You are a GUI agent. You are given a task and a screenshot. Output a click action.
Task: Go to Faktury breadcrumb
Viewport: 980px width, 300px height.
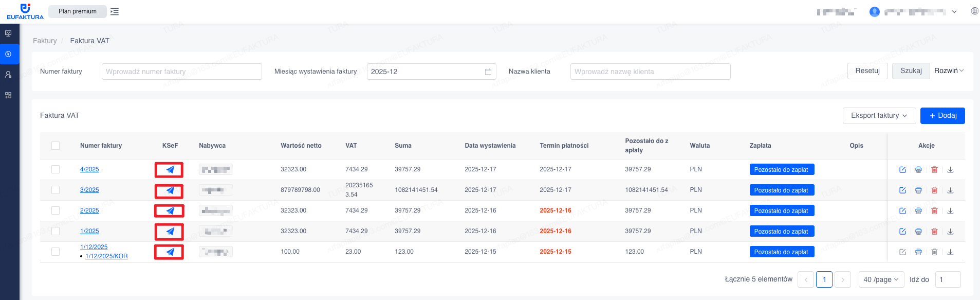click(45, 41)
